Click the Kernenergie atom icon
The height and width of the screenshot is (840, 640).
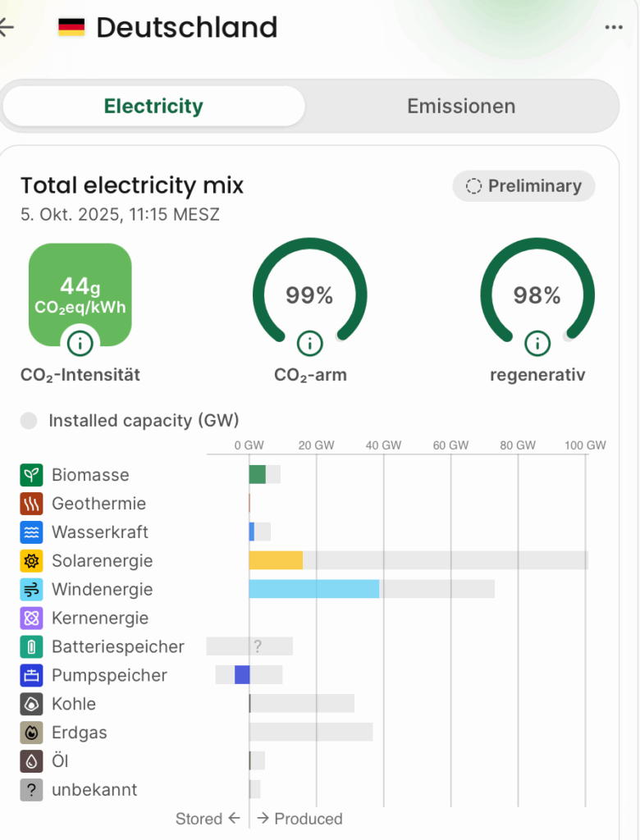pos(31,619)
